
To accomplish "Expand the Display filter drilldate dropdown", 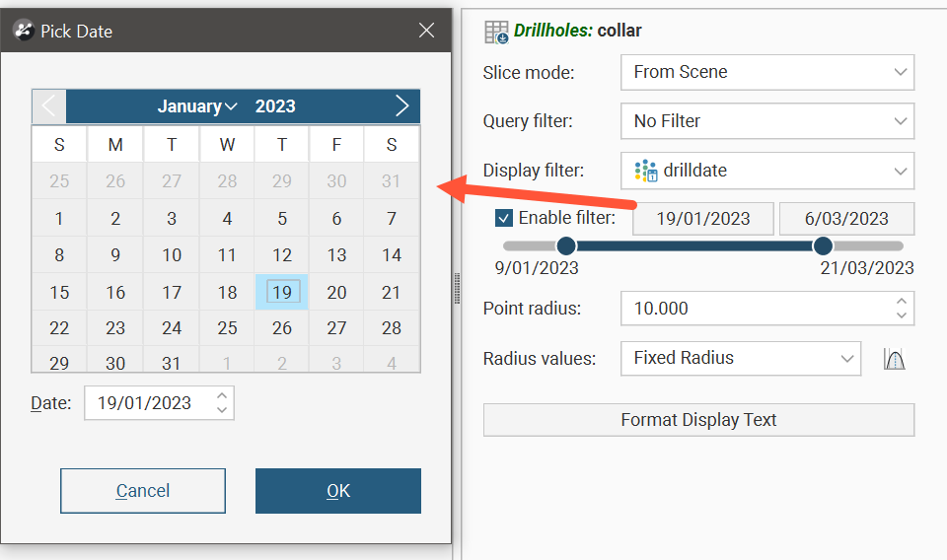I will pyautogui.click(x=767, y=171).
